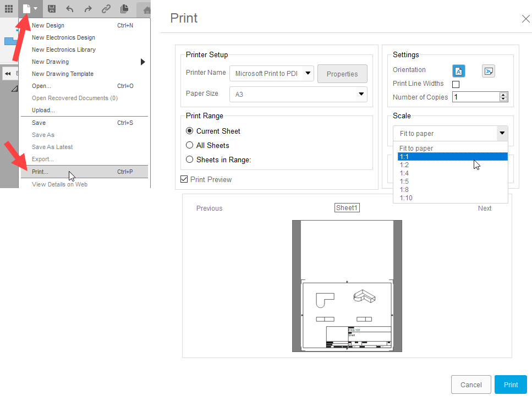Open the Printer Name dropdown
Image resolution: width=532 pixels, height=401 pixels.
point(308,73)
